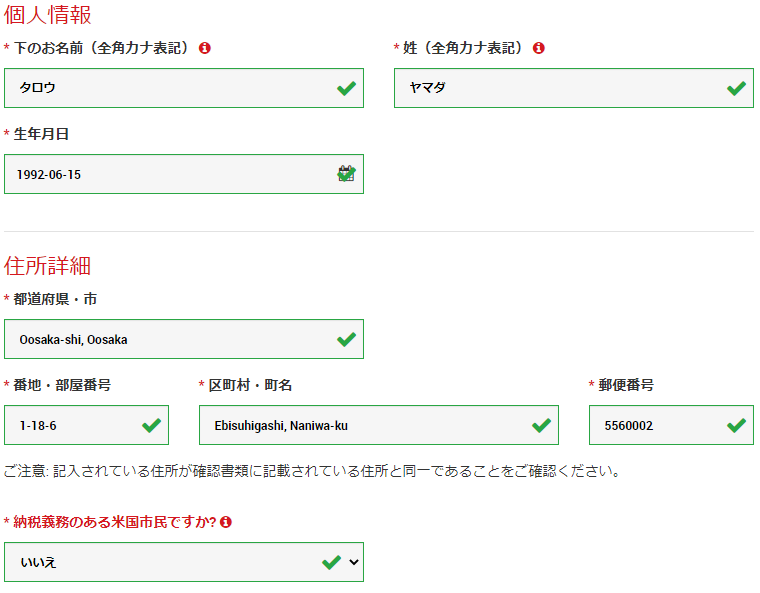
Task: Focus the surname field ヤマダ
Action: point(574,88)
